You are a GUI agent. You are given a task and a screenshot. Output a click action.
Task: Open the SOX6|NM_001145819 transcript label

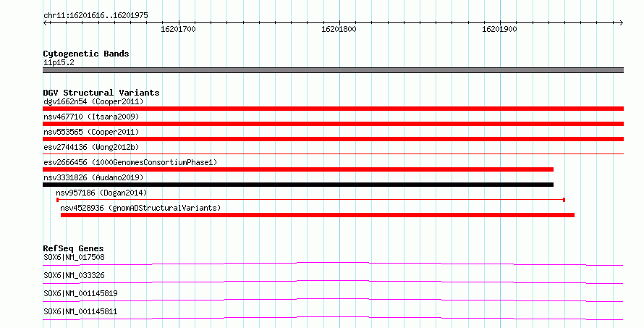coord(80,293)
